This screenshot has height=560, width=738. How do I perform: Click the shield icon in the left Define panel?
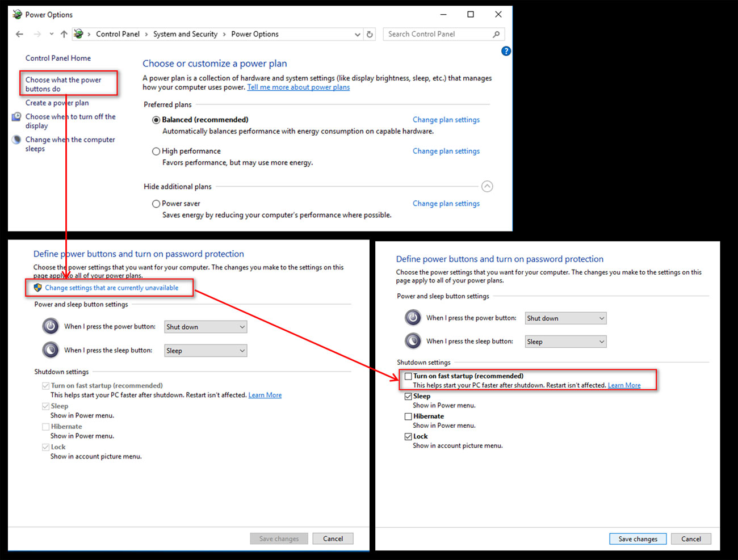(x=38, y=288)
